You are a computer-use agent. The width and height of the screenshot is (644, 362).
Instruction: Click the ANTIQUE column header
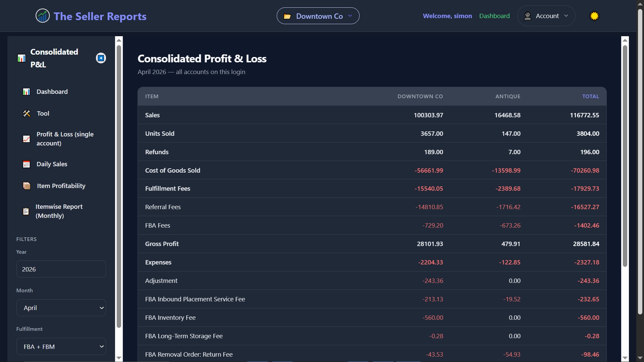508,97
